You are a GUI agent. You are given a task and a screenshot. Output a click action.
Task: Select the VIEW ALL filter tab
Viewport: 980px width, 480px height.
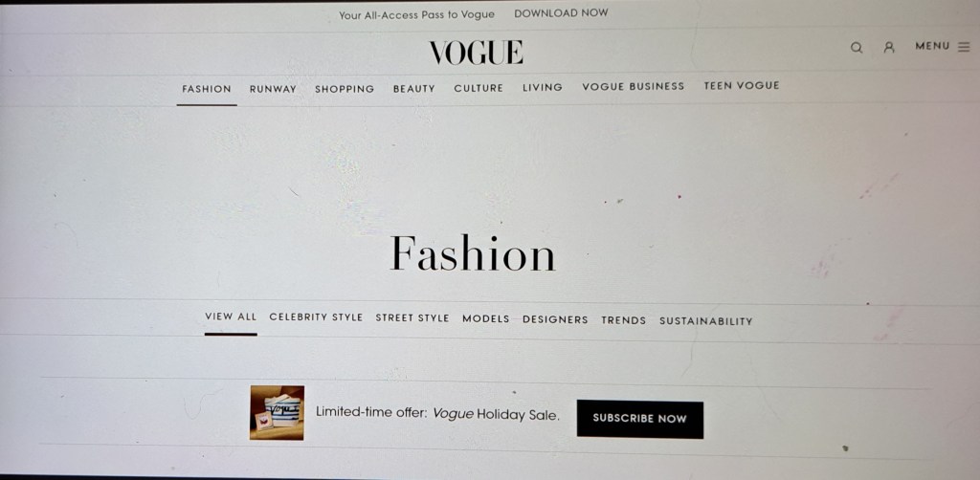231,316
